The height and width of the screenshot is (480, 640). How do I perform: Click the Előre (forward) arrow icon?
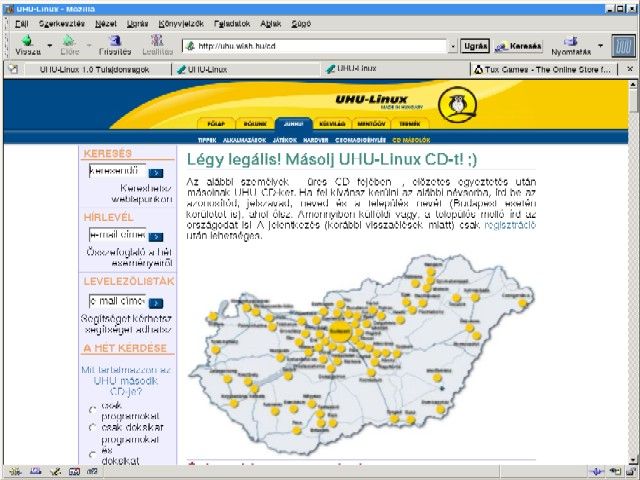point(69,40)
